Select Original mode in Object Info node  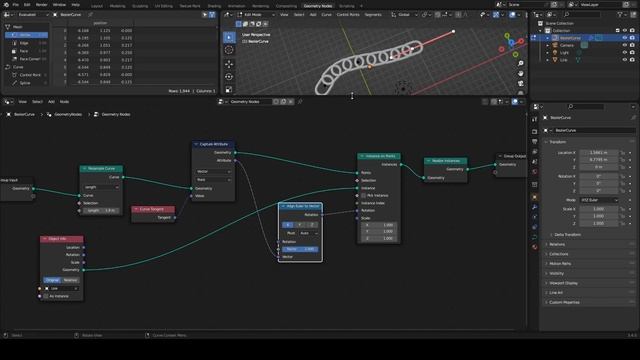[x=52, y=280]
